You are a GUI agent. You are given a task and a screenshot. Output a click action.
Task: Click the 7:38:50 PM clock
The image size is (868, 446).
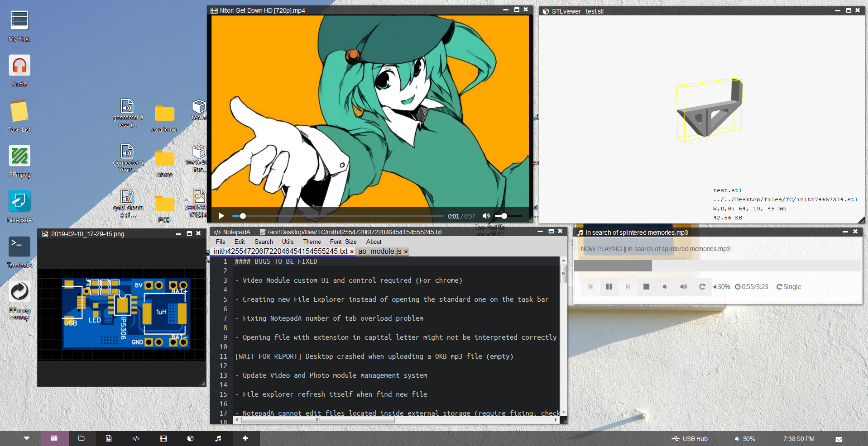pyautogui.click(x=799, y=439)
